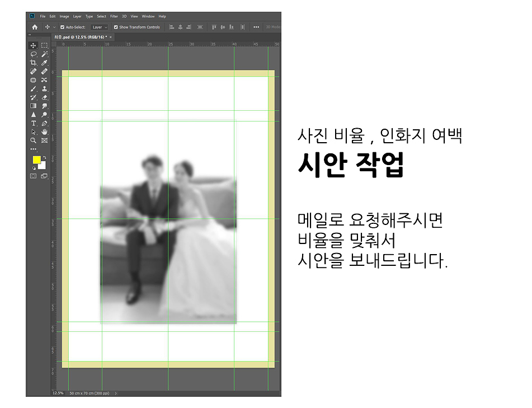Screen dimensions: 532x408
Task: Select the Crop tool
Action: pos(33,63)
